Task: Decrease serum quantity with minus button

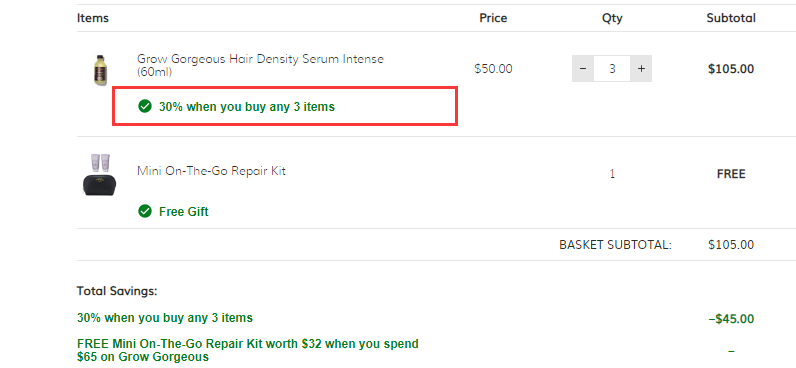Action: tap(583, 69)
